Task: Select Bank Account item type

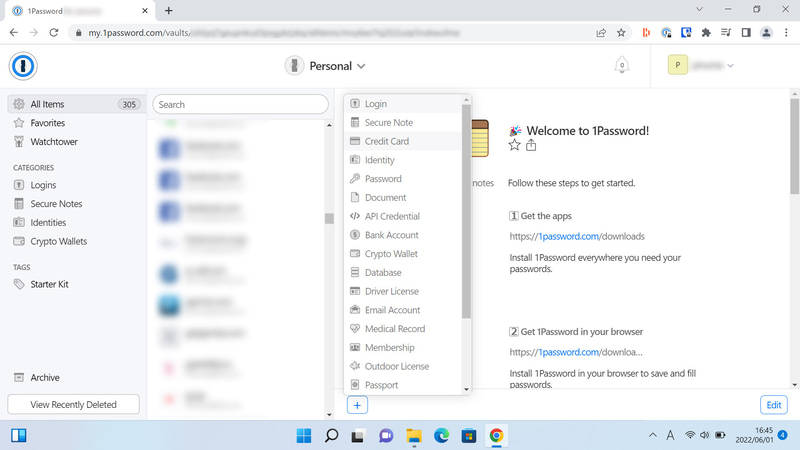Action: pos(403,235)
